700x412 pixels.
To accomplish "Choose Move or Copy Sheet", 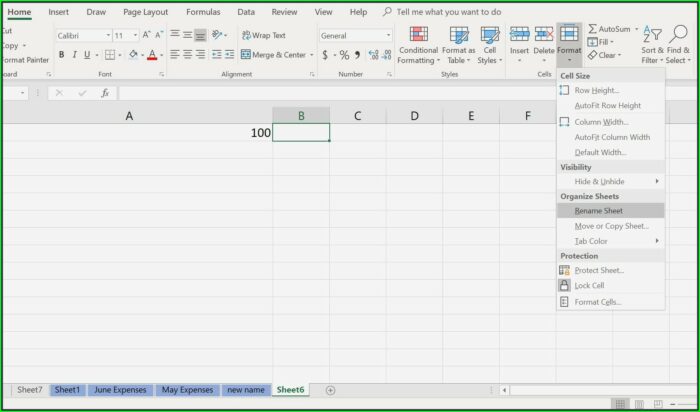I will coord(611,226).
